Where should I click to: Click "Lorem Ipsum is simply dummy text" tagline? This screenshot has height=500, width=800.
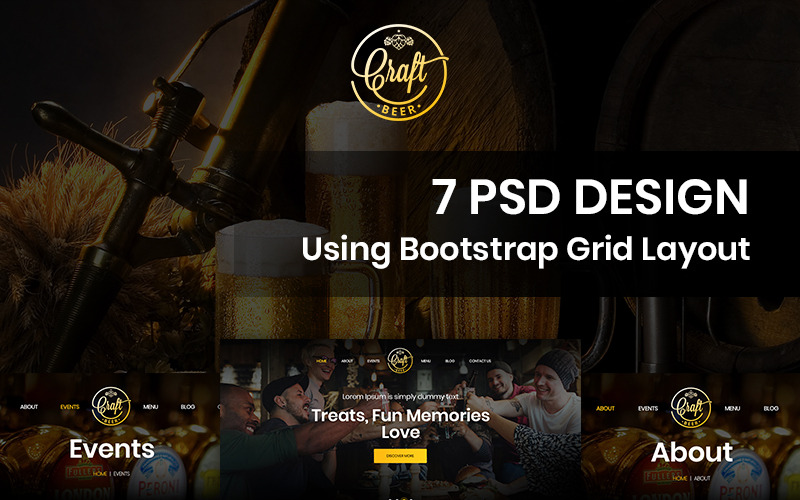[x=401, y=396]
